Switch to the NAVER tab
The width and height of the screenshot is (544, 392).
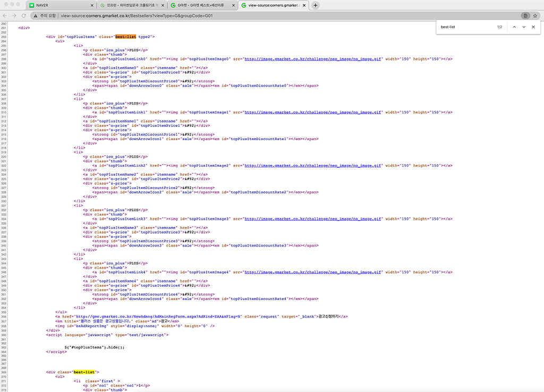61,5
